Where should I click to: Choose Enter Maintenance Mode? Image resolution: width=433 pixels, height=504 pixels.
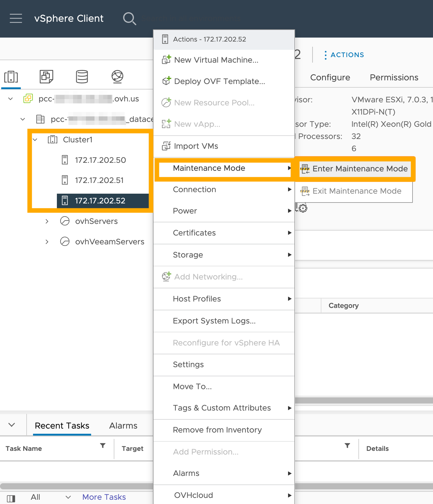(x=355, y=169)
